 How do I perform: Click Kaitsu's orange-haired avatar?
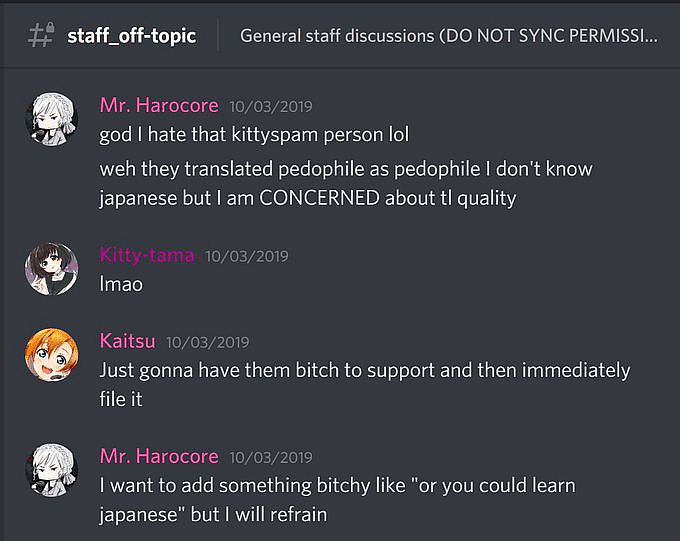50,356
